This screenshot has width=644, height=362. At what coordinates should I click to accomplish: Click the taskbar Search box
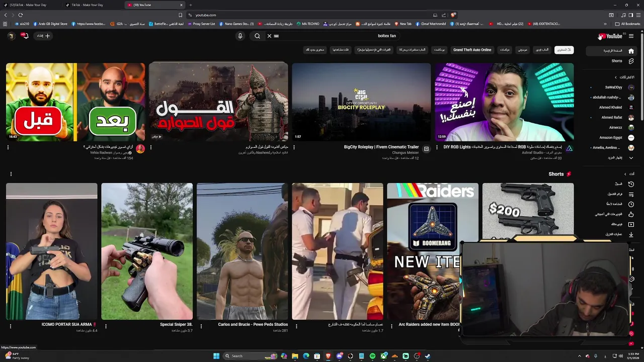pos(250,356)
